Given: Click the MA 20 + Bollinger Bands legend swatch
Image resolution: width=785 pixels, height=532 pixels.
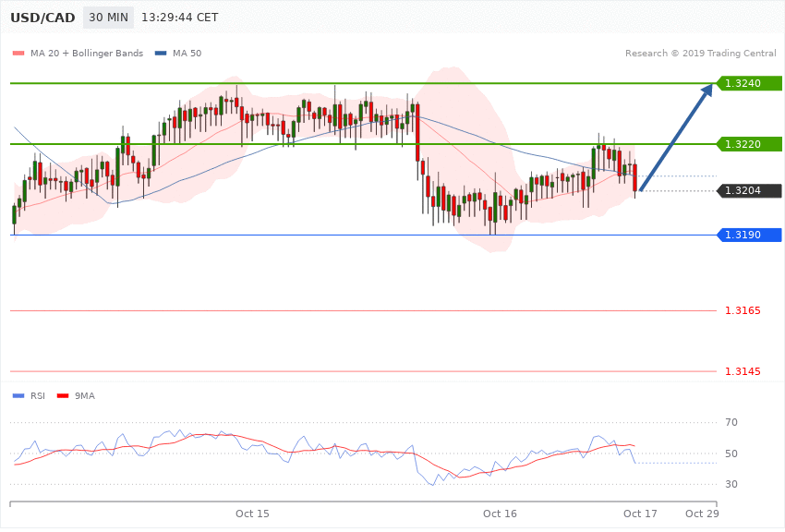Looking at the screenshot, I should click(18, 54).
